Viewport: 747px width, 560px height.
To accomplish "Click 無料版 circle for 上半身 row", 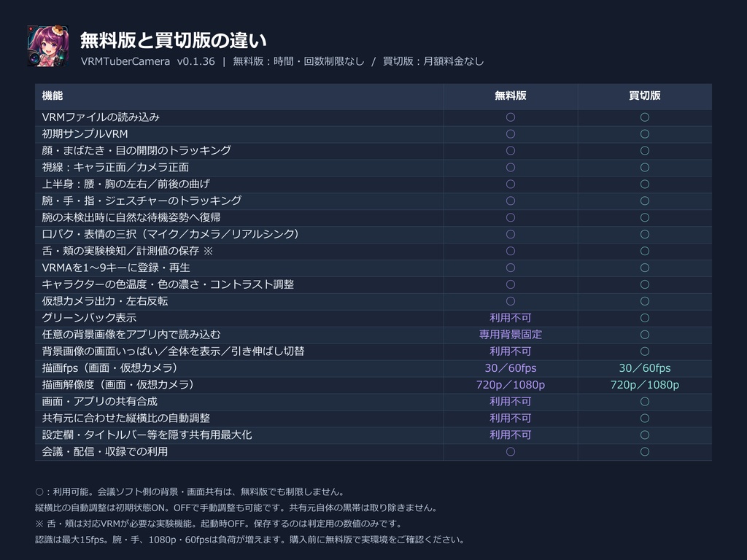I will pyautogui.click(x=510, y=184).
